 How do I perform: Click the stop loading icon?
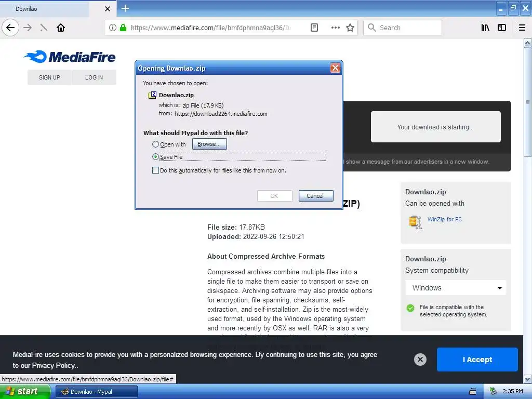44,28
